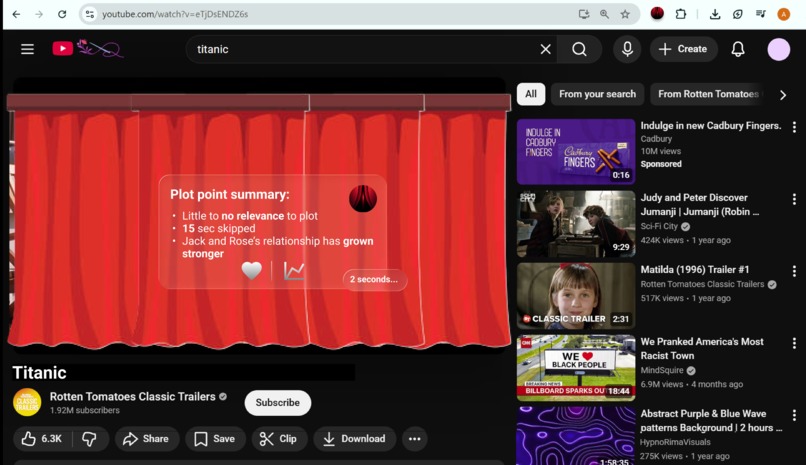Screen dimensions: 806x465
Task: Open notifications bell
Action: click(738, 49)
